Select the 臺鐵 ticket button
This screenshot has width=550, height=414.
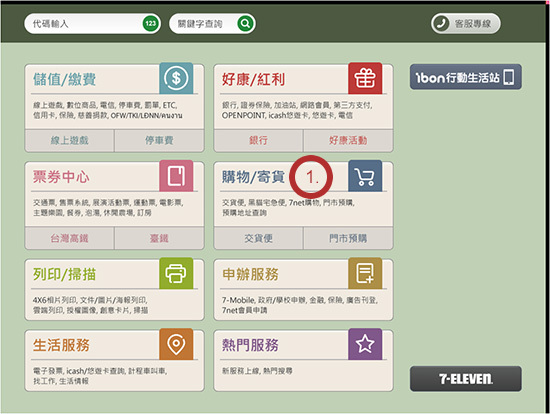[x=159, y=238]
